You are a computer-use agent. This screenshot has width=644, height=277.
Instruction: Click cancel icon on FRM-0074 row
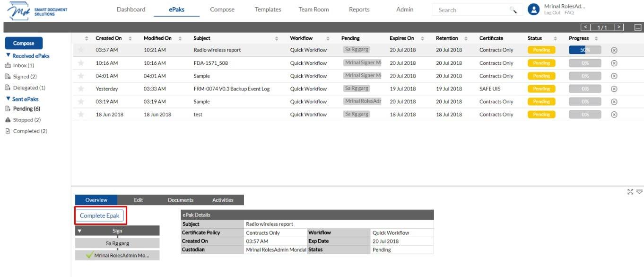point(614,89)
